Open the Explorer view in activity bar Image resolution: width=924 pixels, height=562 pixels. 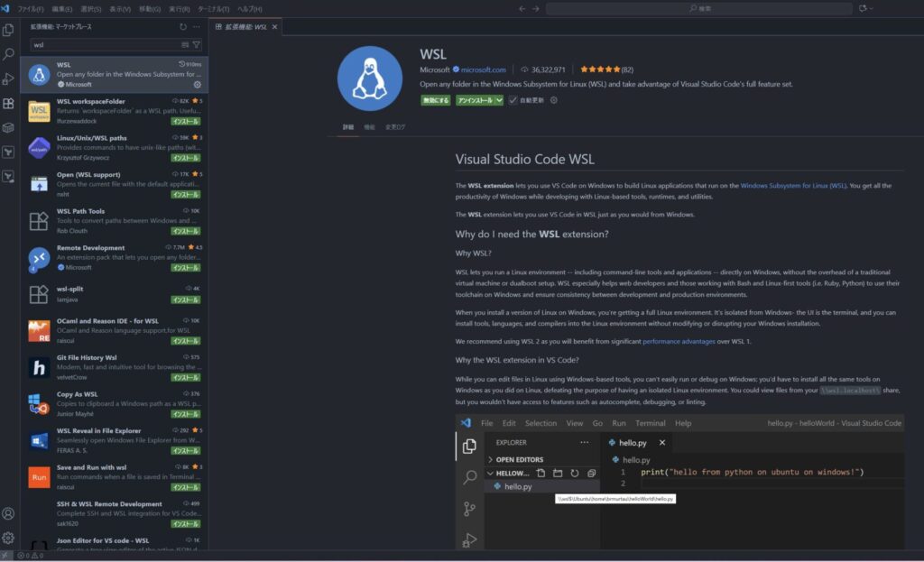(8, 30)
